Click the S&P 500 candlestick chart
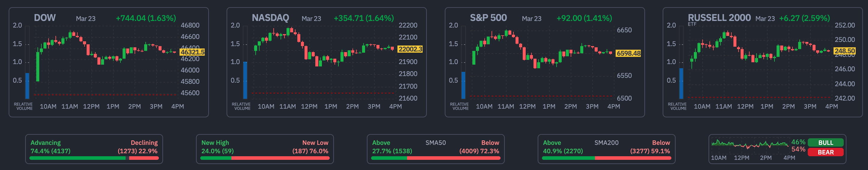Image resolution: width=868 pixels, height=170 pixels. 542,62
